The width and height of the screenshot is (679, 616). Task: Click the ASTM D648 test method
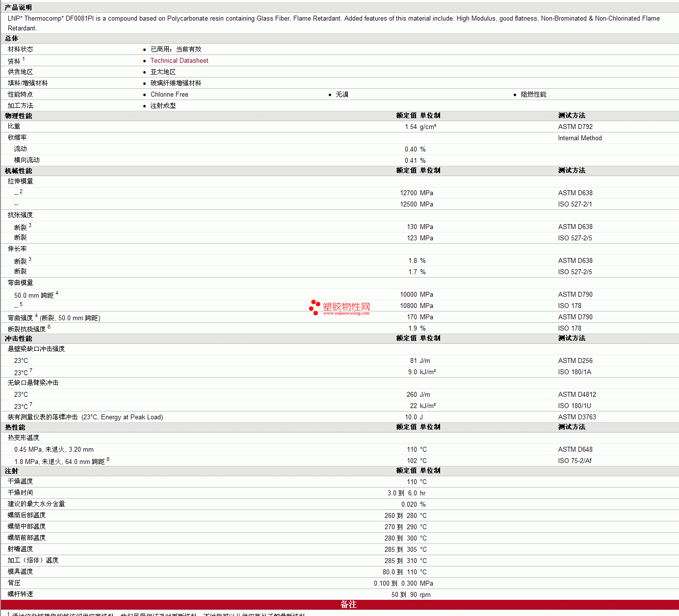click(x=575, y=449)
